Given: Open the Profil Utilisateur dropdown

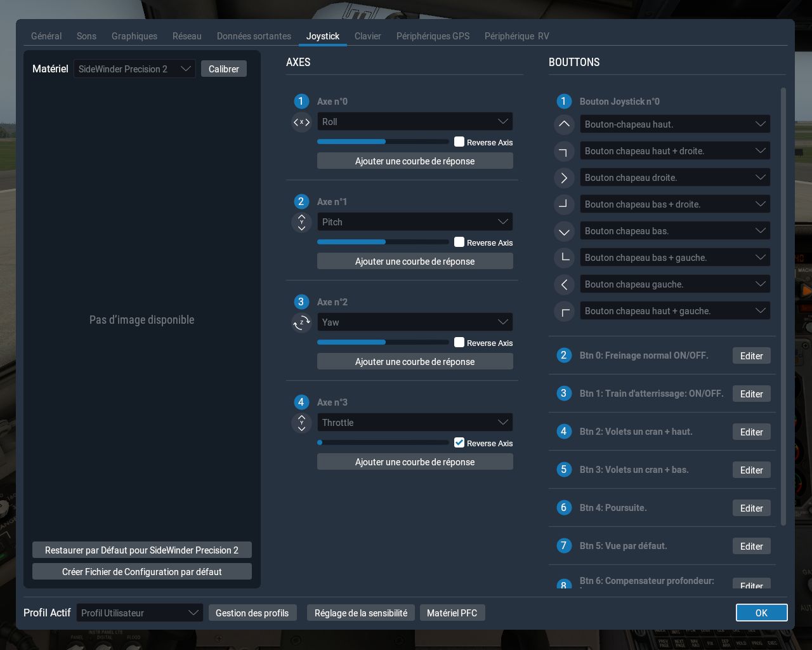Looking at the screenshot, I should [140, 613].
